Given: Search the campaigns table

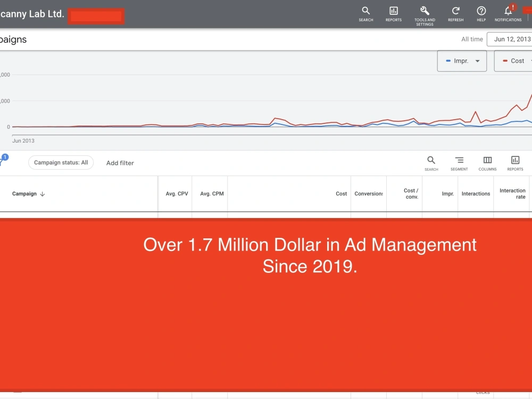Looking at the screenshot, I should (x=431, y=163).
